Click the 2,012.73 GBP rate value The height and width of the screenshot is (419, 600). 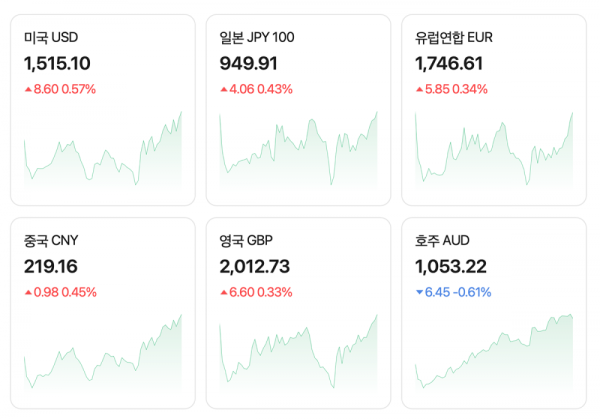coord(254,266)
